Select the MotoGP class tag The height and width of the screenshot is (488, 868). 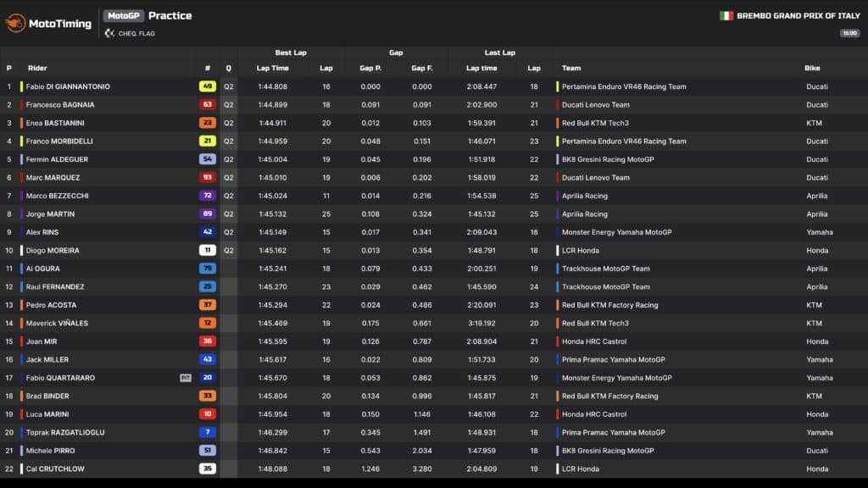(x=124, y=16)
